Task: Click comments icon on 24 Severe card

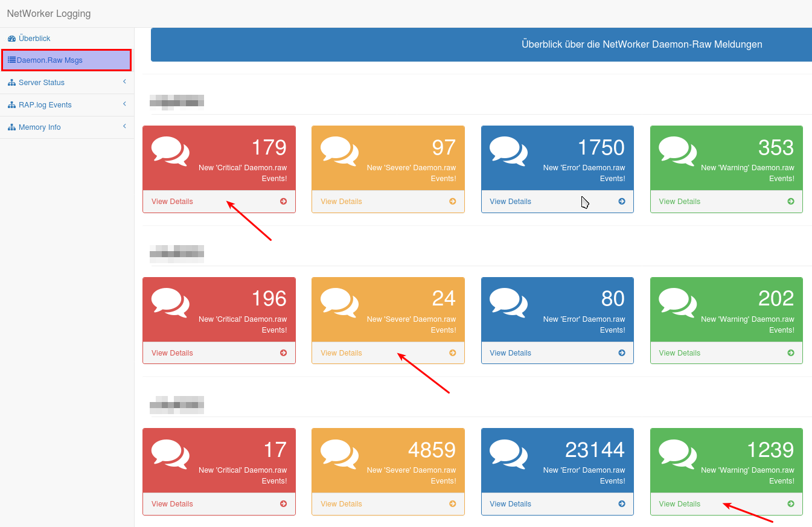Action: click(339, 302)
